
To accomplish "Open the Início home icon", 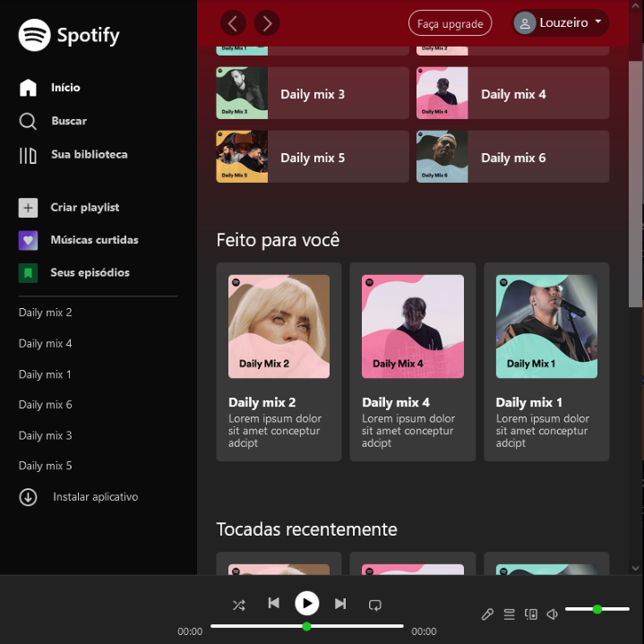I will [x=28, y=88].
